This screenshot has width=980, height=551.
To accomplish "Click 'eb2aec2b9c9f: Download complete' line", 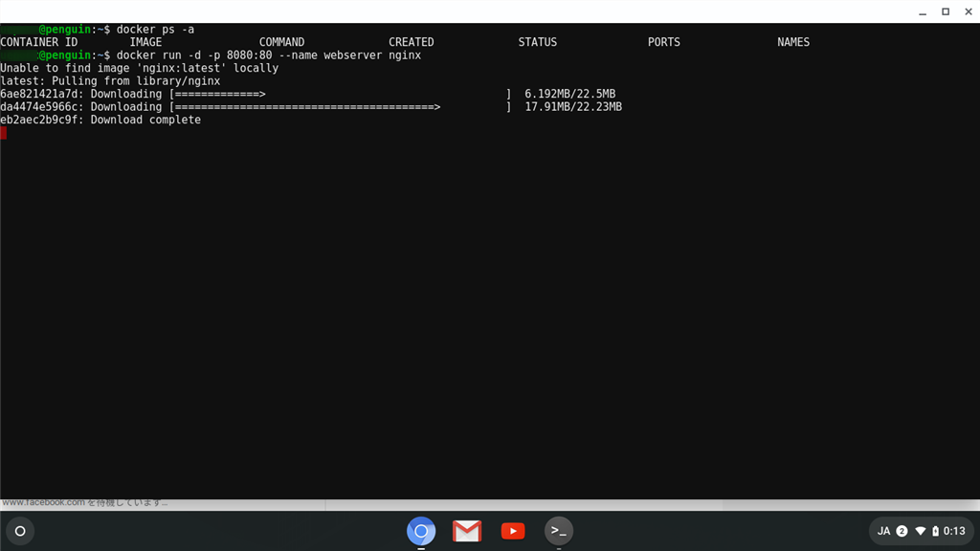I will [100, 120].
